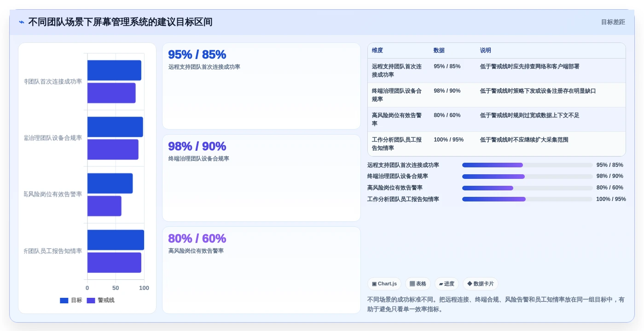Click the 95% / 85% data card value
The width and height of the screenshot is (644, 331).
click(x=197, y=54)
